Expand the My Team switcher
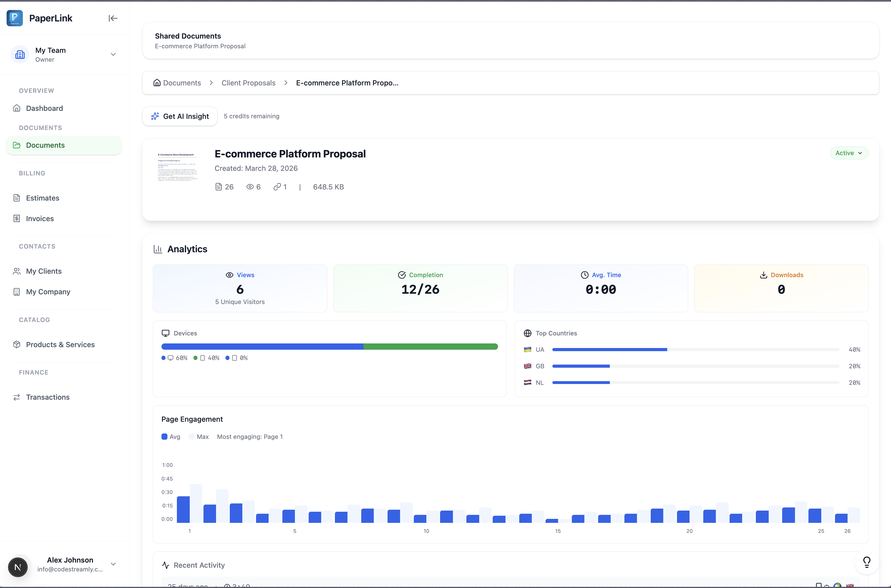 113,55
